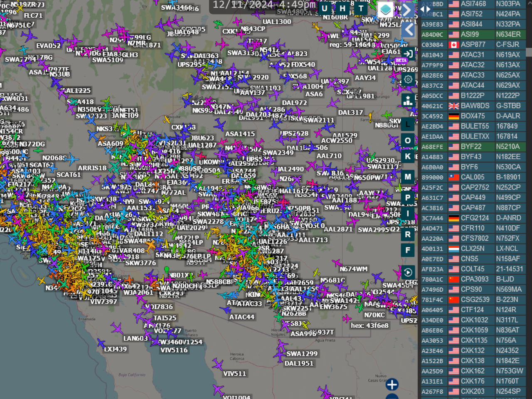Select the aircraft icon labeled VIV511
This screenshot has height=399, width=532.
coord(218,365)
